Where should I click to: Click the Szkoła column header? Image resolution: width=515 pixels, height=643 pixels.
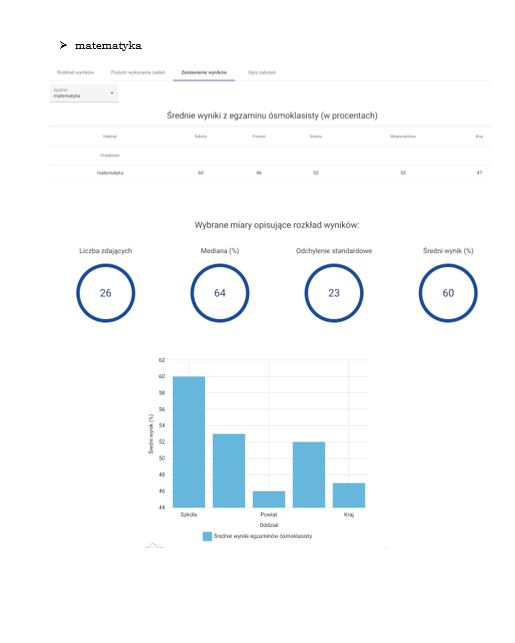coord(201,137)
